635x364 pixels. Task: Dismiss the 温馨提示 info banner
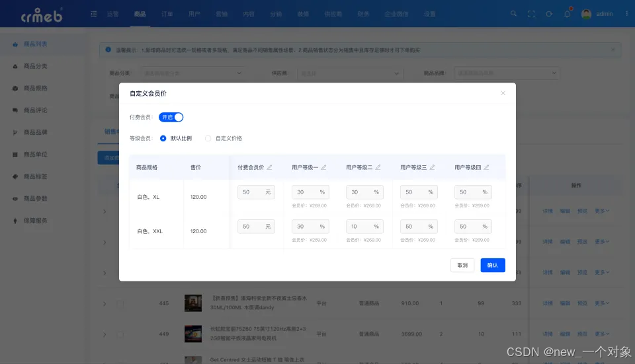click(613, 50)
